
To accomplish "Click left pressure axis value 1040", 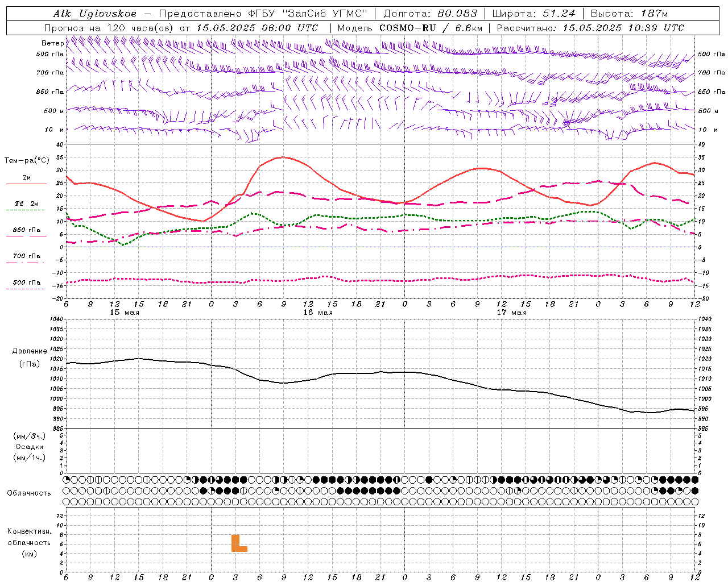I will 57,319.
